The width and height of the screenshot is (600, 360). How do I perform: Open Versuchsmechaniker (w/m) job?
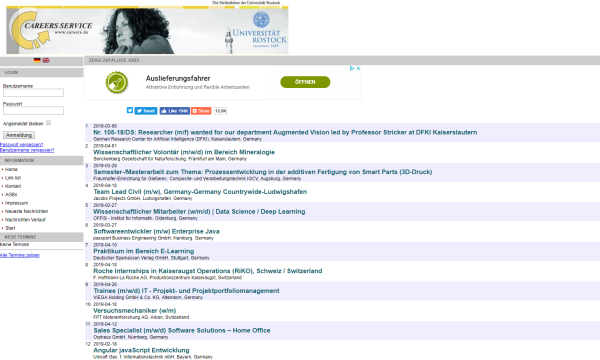135,311
